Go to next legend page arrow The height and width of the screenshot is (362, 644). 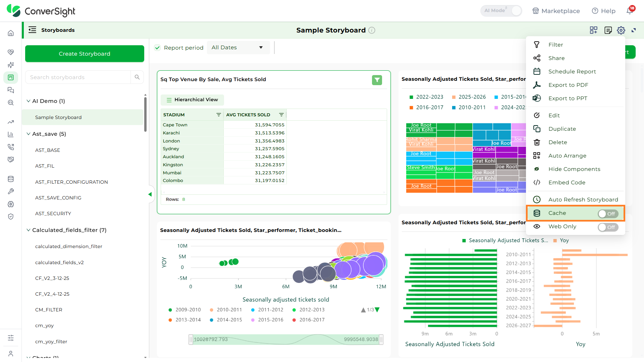point(377,310)
